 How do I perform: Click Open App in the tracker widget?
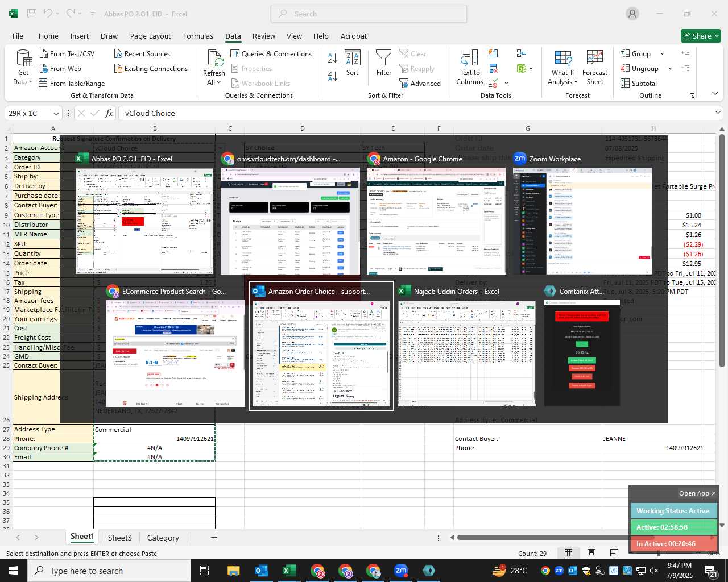[697, 493]
